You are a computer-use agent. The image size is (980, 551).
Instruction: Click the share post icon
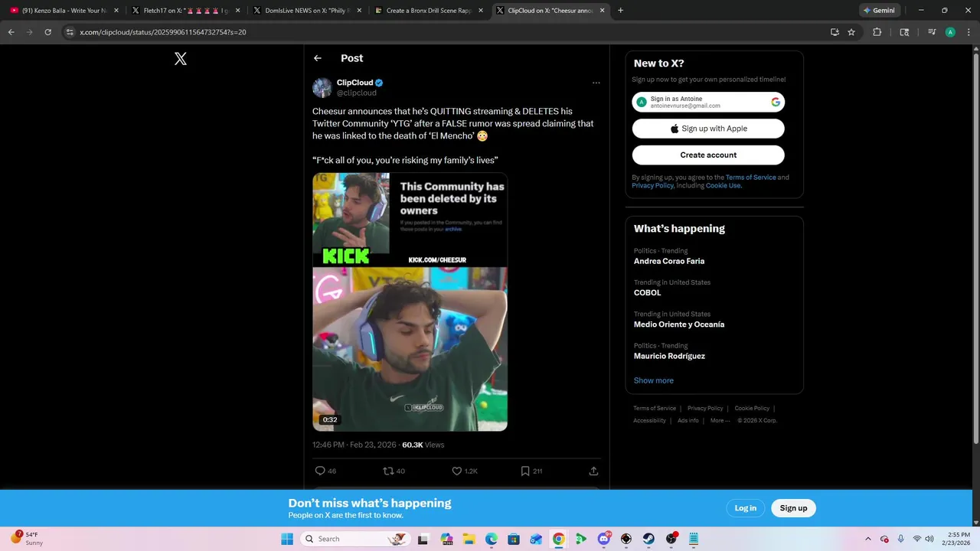tap(593, 471)
